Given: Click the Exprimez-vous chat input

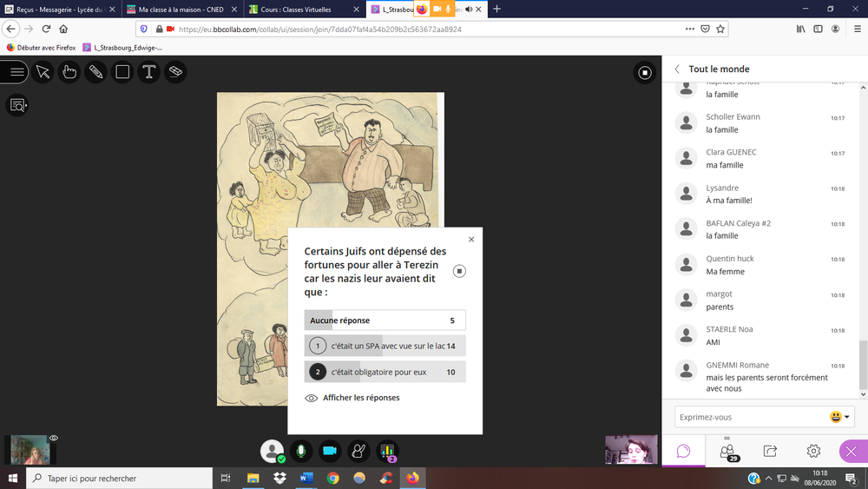Looking at the screenshot, I should tap(751, 417).
